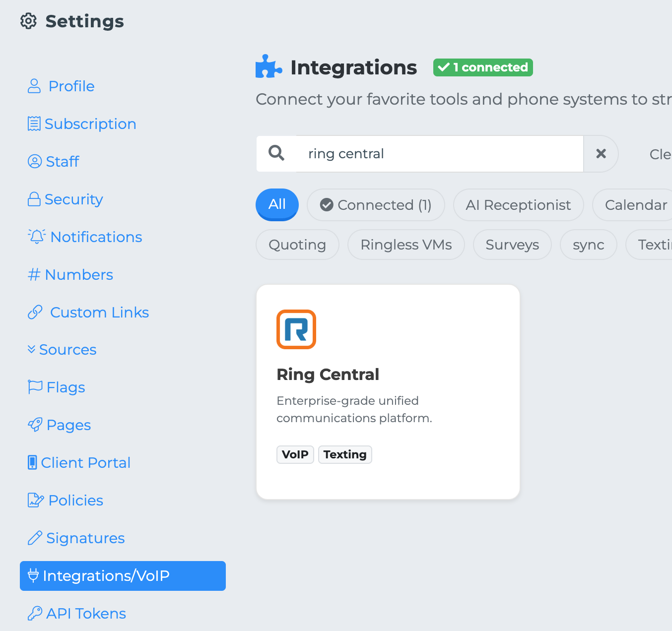This screenshot has width=672, height=631.
Task: Open the Integrations/VoIP settings page
Action: 123,575
